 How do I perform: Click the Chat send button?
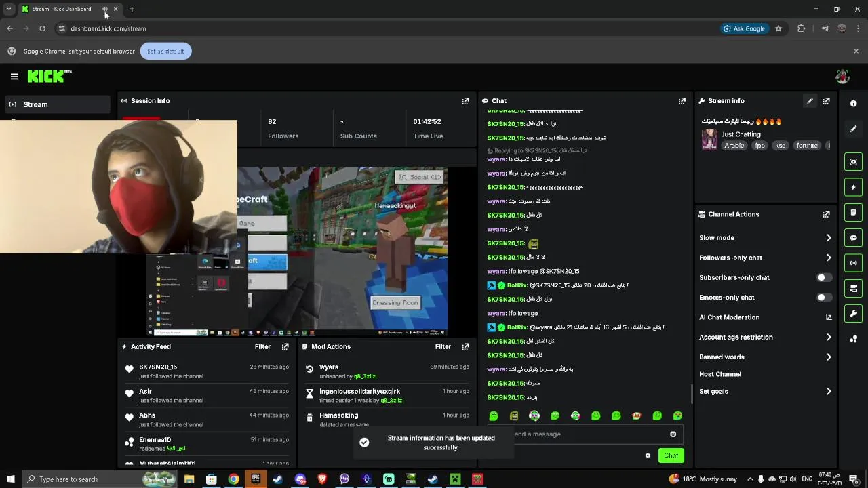click(671, 455)
